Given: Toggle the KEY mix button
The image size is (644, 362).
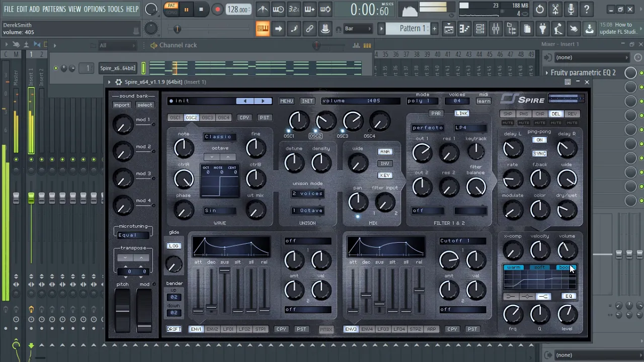Looking at the screenshot, I should click(x=385, y=175).
